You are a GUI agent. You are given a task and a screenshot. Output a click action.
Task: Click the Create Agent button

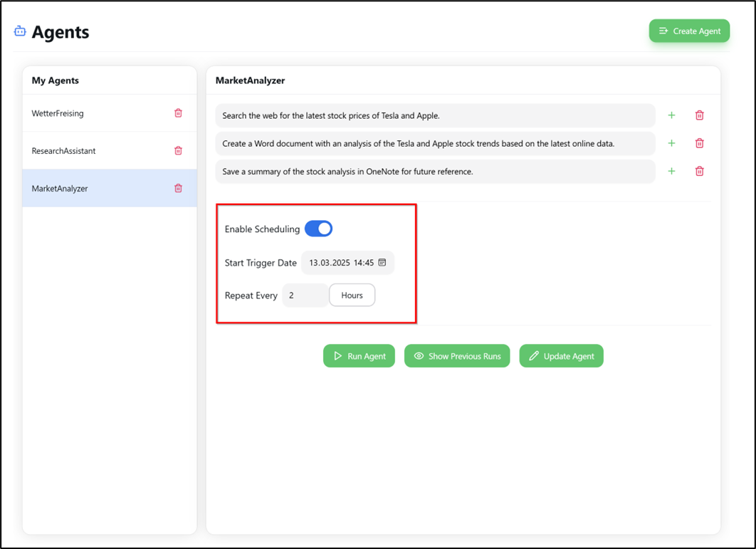coord(689,31)
